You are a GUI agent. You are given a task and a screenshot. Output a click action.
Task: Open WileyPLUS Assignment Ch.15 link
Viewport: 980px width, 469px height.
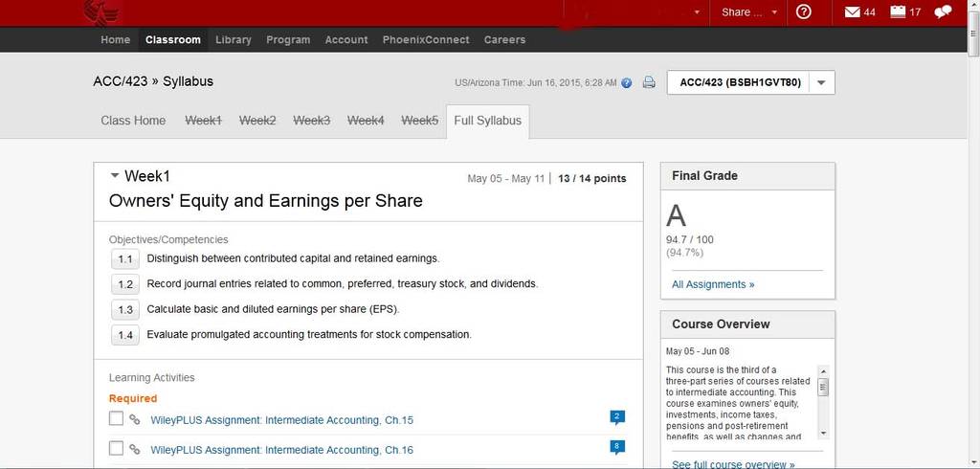pos(282,420)
